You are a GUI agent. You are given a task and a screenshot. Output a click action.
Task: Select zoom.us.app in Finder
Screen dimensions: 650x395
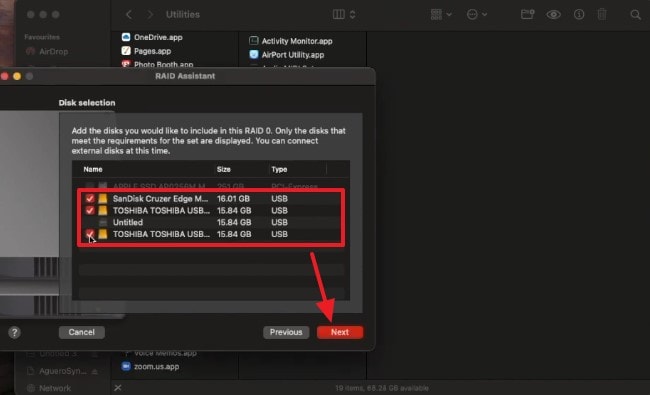coord(156,366)
